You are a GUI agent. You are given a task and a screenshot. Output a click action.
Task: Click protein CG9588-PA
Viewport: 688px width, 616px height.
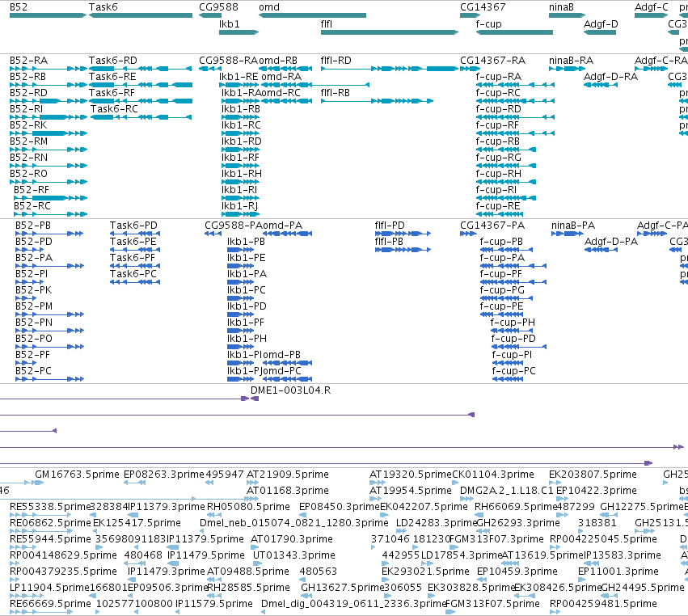[234, 225]
